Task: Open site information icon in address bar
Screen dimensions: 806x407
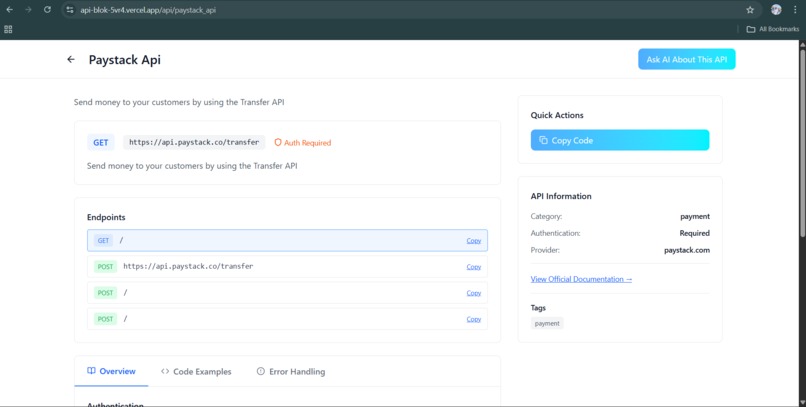Action: pos(70,10)
